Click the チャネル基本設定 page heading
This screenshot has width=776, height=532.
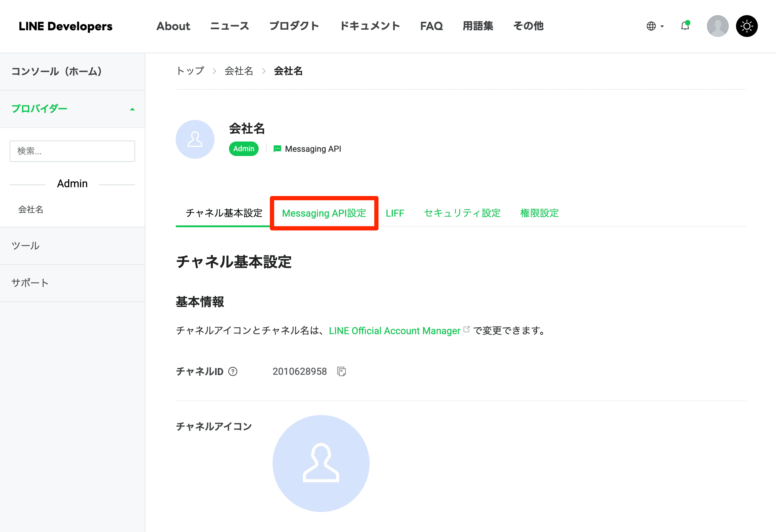234,262
